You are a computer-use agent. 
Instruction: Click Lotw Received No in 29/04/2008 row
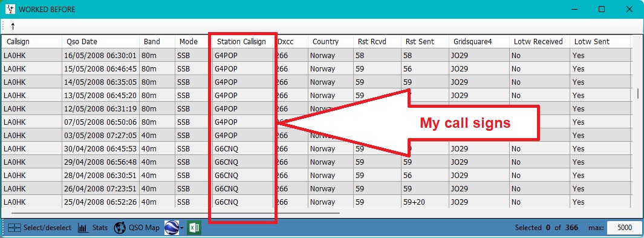[539, 162]
